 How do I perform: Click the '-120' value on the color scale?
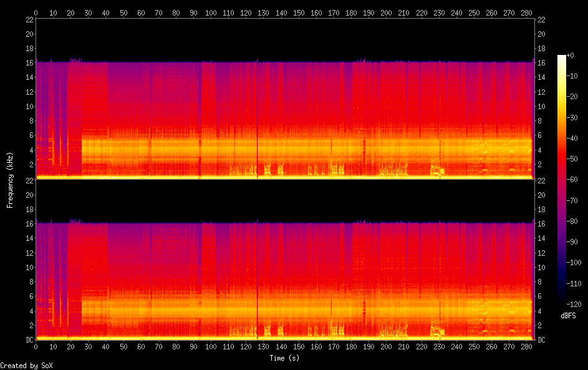point(574,304)
